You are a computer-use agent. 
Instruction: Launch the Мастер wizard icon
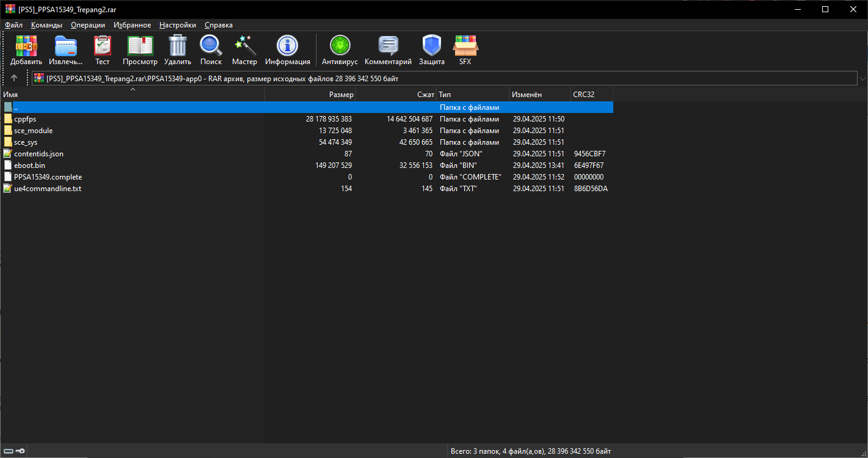244,46
